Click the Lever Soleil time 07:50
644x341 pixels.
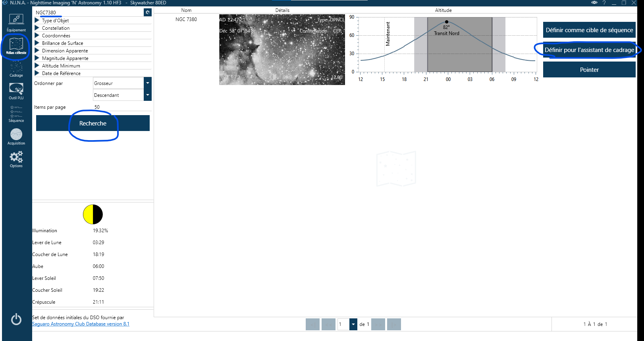click(x=98, y=278)
